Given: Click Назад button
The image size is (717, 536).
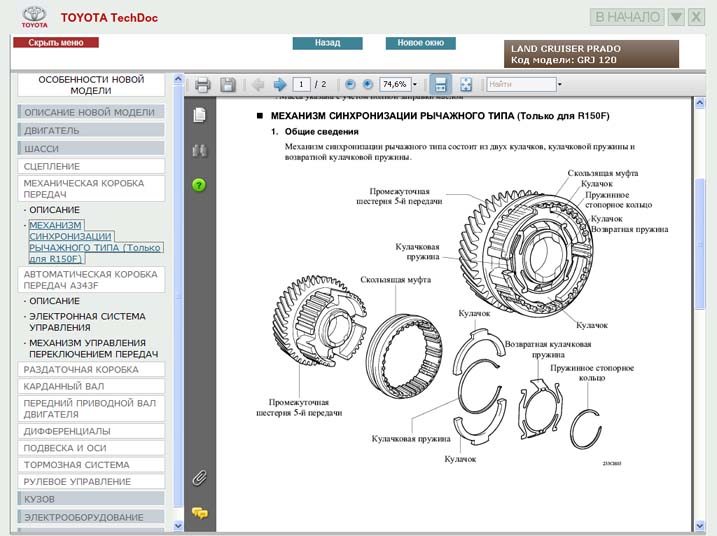Looking at the screenshot, I should [327, 43].
